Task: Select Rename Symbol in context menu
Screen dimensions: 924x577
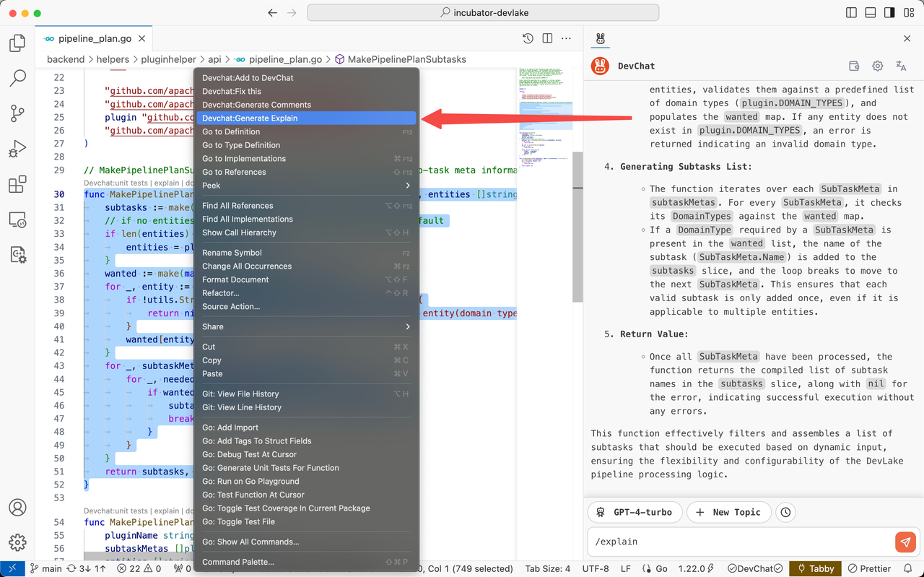Action: point(306,253)
